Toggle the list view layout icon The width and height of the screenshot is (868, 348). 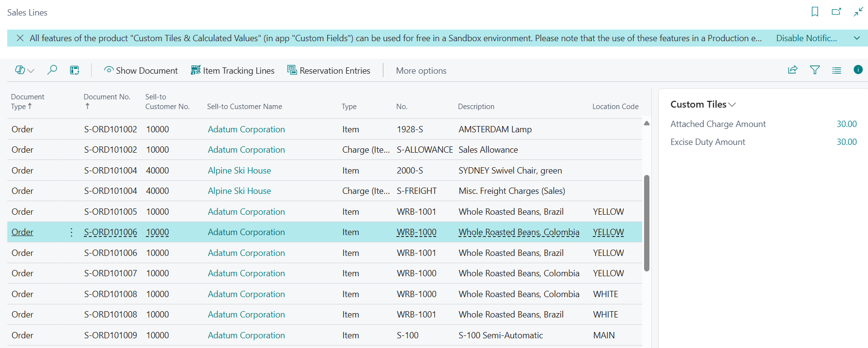click(836, 70)
